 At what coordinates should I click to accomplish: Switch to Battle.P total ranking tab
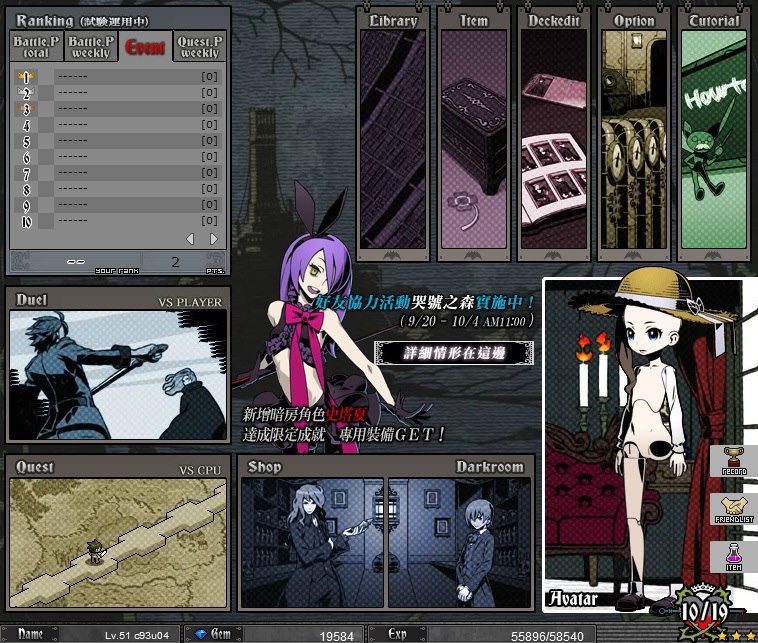pyautogui.click(x=36, y=46)
